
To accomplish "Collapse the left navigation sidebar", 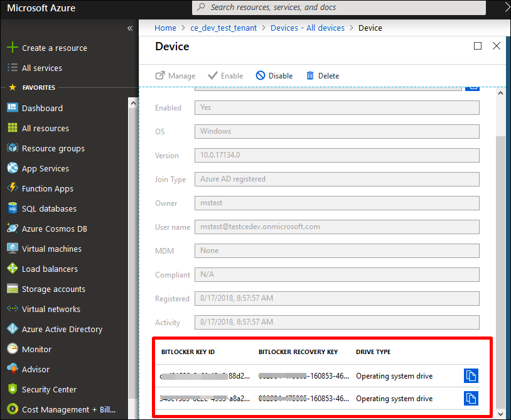I will pyautogui.click(x=130, y=28).
